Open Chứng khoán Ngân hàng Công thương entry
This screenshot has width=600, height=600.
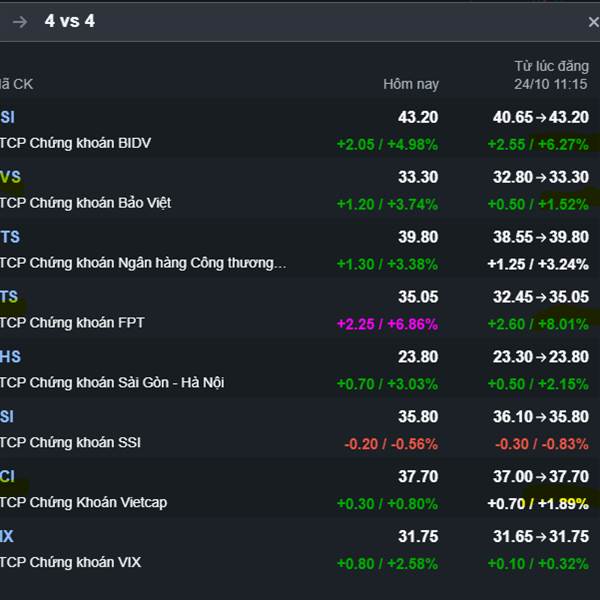144,263
